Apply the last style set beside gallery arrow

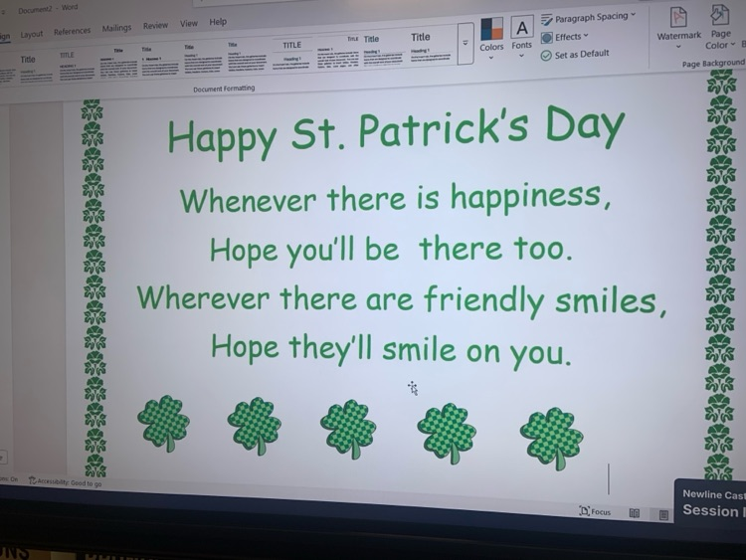click(x=431, y=48)
